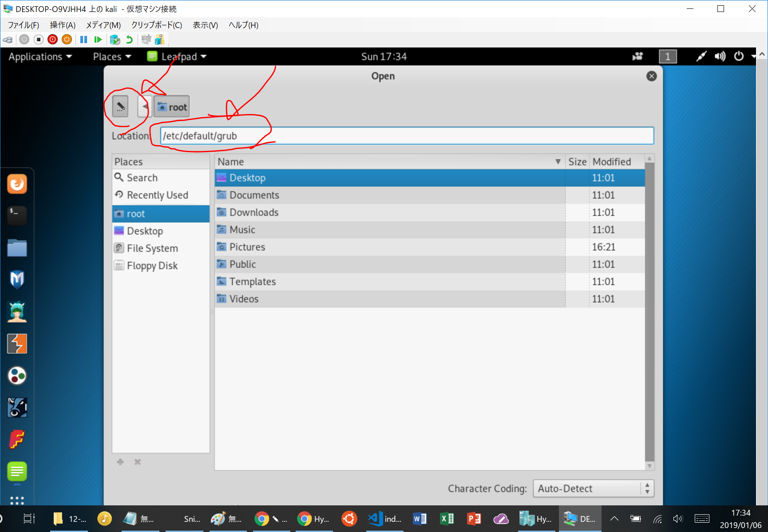Select the Downloads folder
This screenshot has width=768, height=532.
(254, 213)
